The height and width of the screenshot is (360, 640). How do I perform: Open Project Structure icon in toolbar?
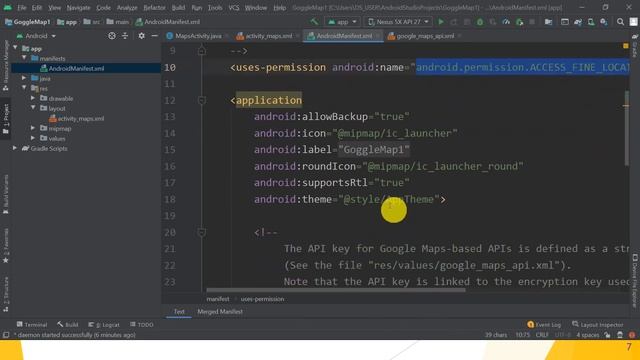pyautogui.click(x=548, y=22)
